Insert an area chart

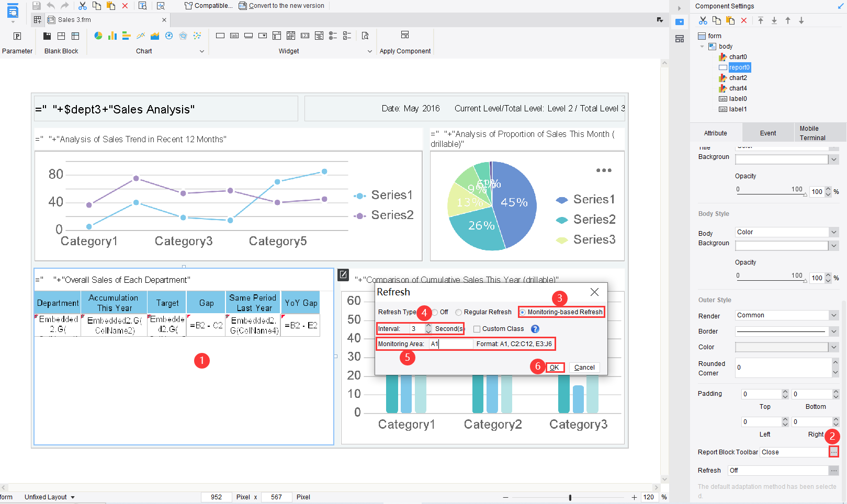(x=155, y=36)
